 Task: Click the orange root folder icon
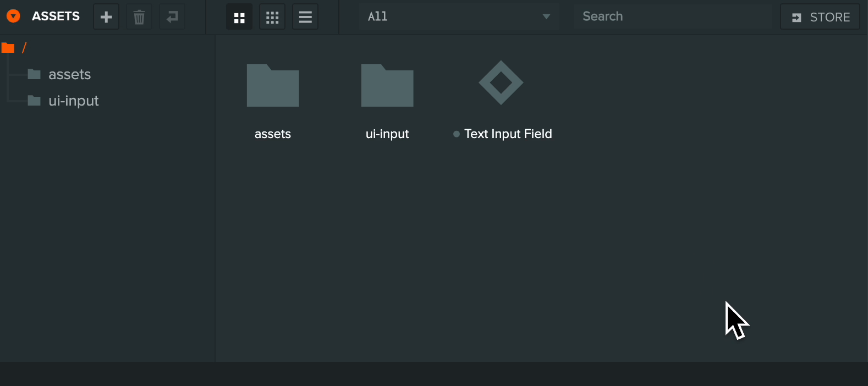tap(8, 48)
